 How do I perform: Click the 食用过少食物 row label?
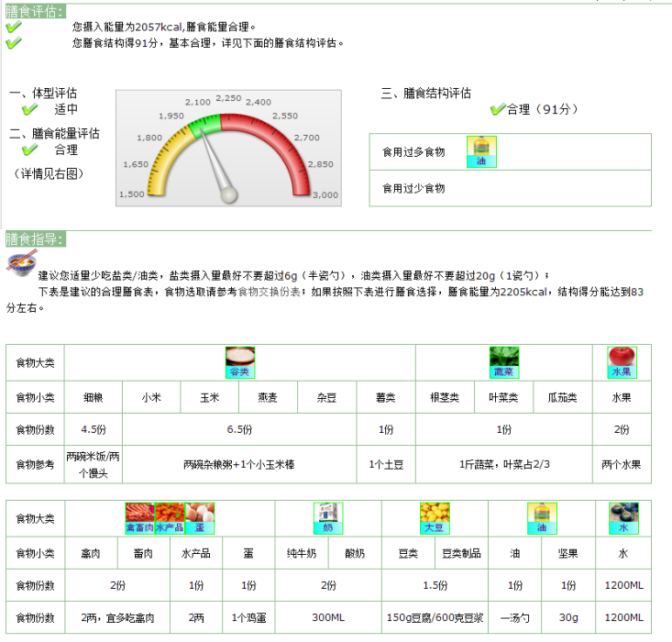click(413, 188)
